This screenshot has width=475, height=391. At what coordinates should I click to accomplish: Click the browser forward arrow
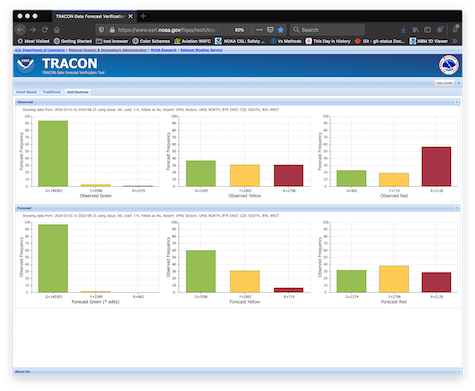33,30
